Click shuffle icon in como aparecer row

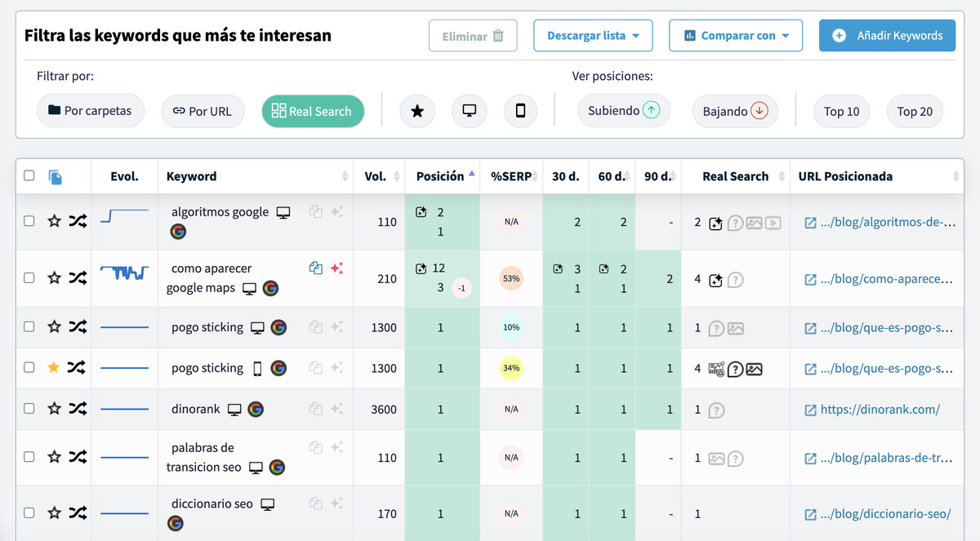(x=77, y=277)
